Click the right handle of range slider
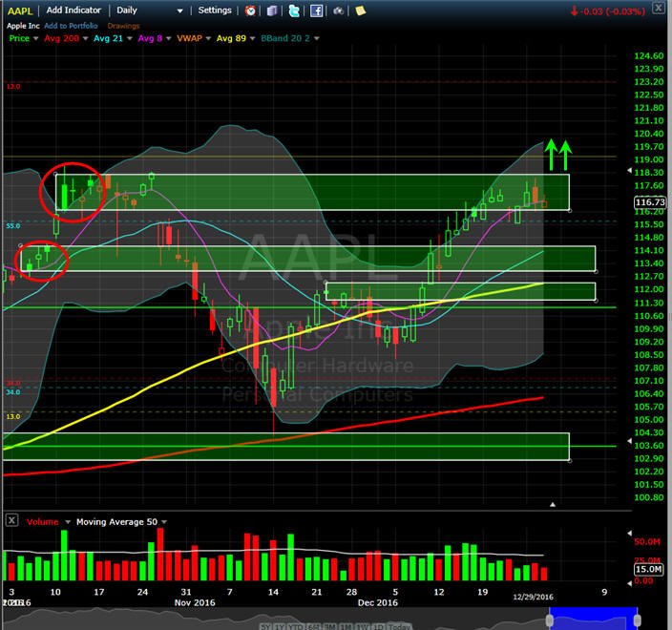Image resolution: width=672 pixels, height=630 pixels. 638,620
